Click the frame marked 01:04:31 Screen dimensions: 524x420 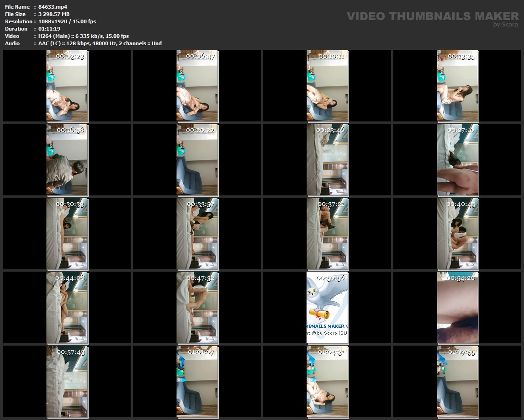click(x=328, y=382)
